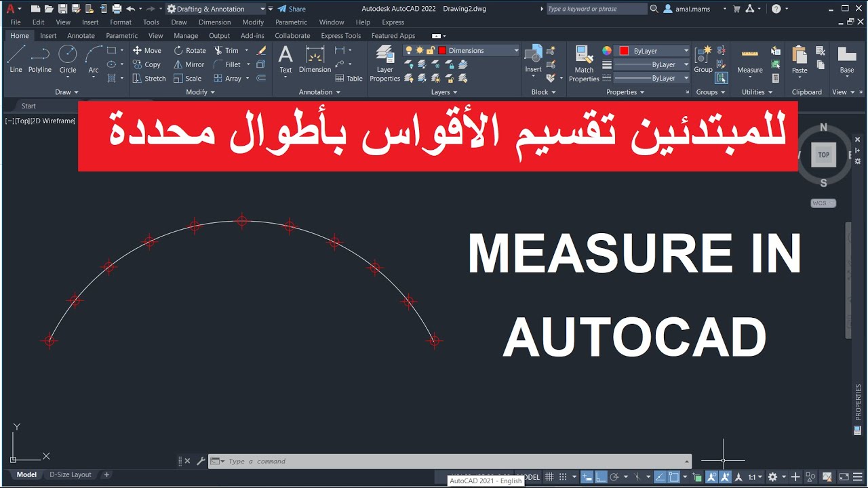The height and width of the screenshot is (488, 868).
Task: Toggle grid display in status bar
Action: [x=550, y=477]
